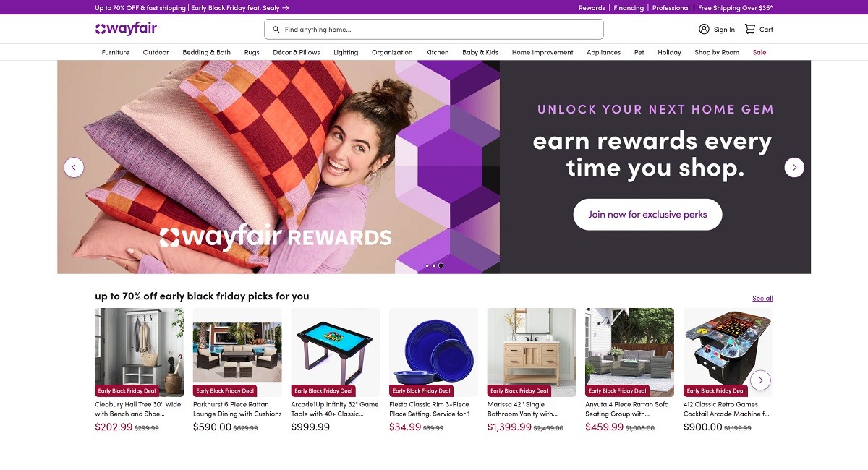Screen dimensions: 868x470
Task: Follow the See all deals link
Action: click(x=762, y=298)
